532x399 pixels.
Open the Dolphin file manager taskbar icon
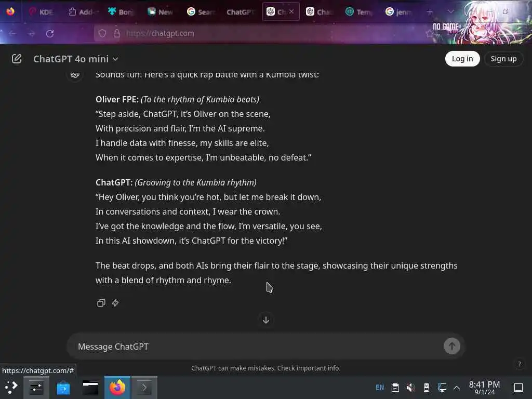90,388
